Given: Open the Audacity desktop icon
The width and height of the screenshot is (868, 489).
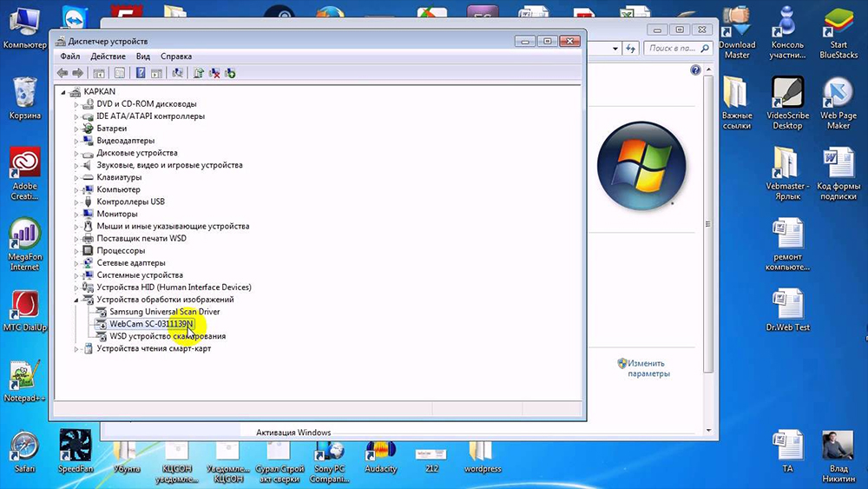Looking at the screenshot, I should tap(381, 452).
